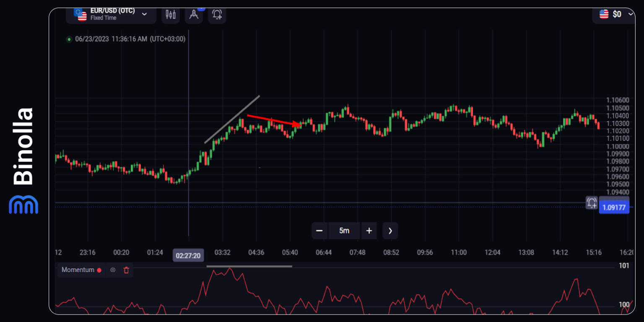644x322 pixels.
Task: Delete the Momentum indicator with trash icon
Action: (126, 270)
